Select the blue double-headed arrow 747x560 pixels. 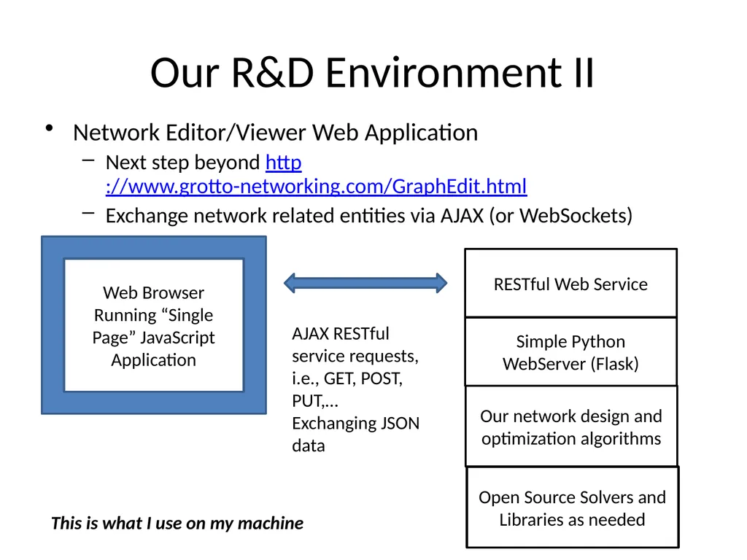tap(365, 284)
